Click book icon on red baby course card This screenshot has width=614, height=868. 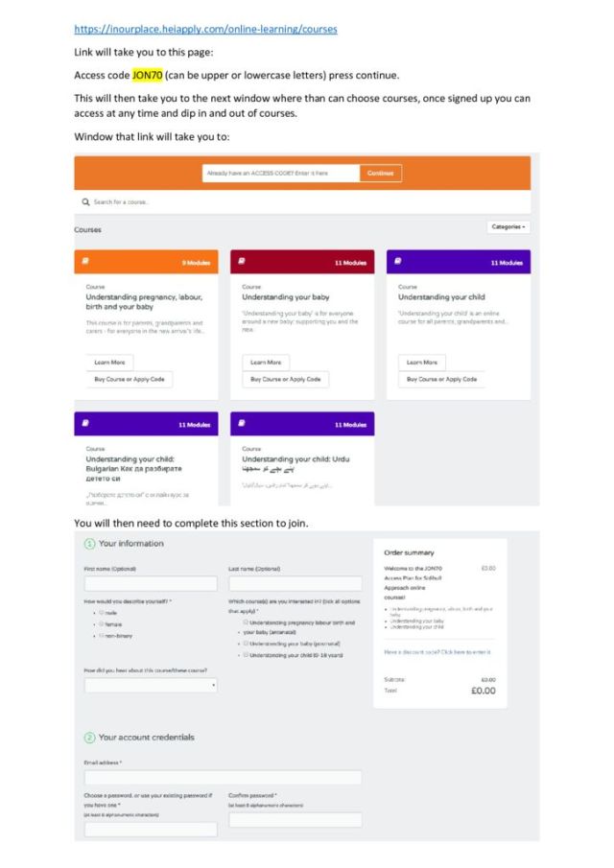pos(242,261)
